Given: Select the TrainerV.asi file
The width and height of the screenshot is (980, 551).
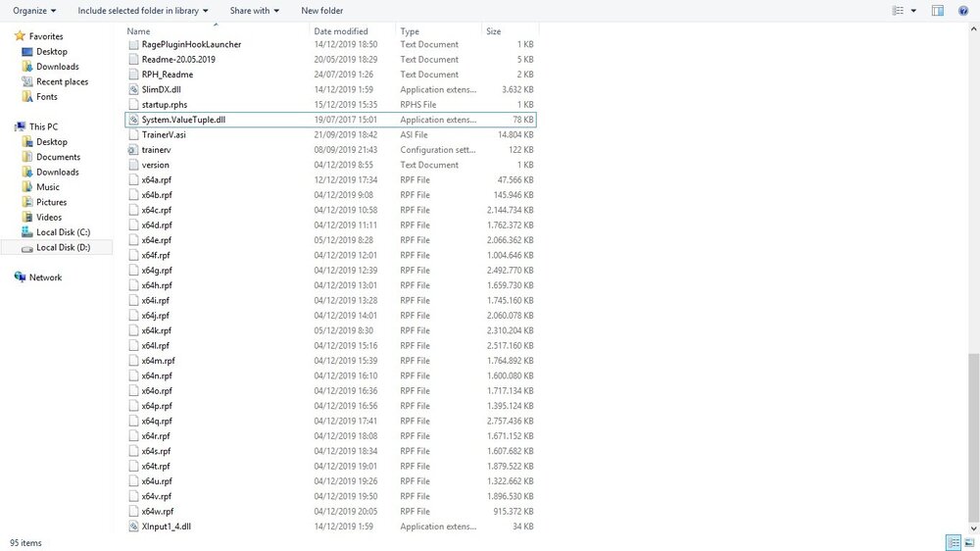Looking at the screenshot, I should point(163,134).
